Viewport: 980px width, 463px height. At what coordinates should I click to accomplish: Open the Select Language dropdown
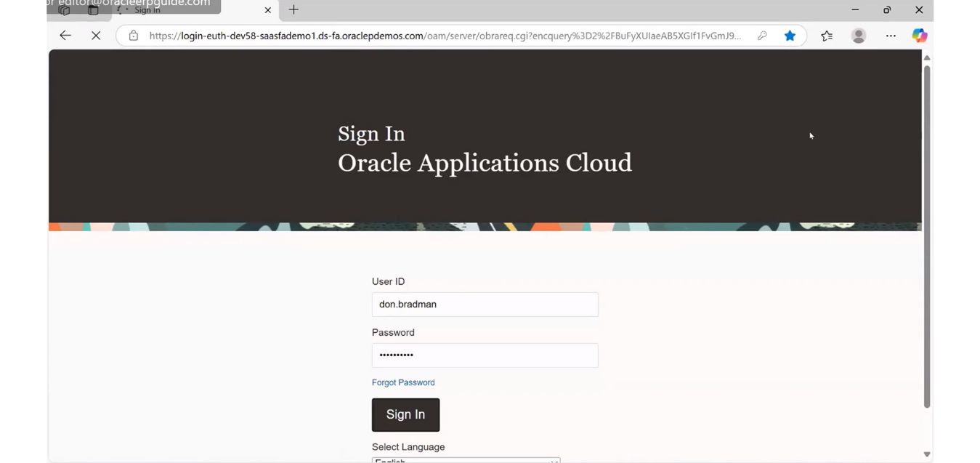tap(465, 459)
